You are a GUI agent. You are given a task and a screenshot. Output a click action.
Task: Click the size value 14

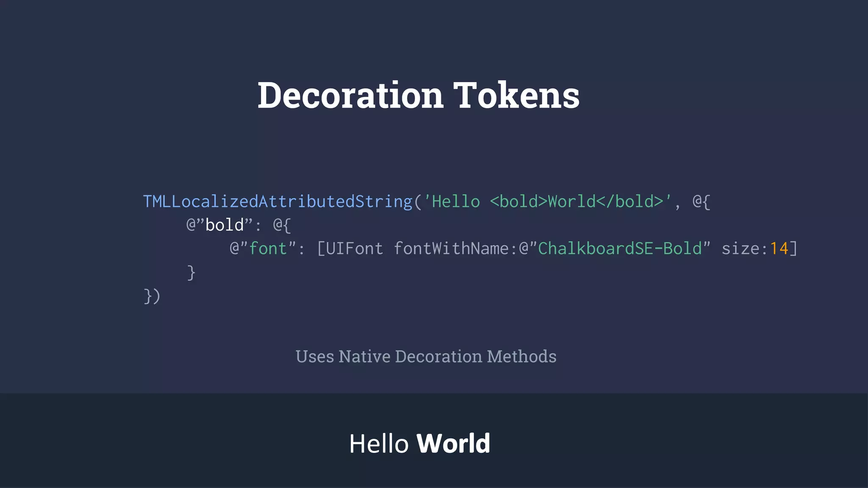779,249
